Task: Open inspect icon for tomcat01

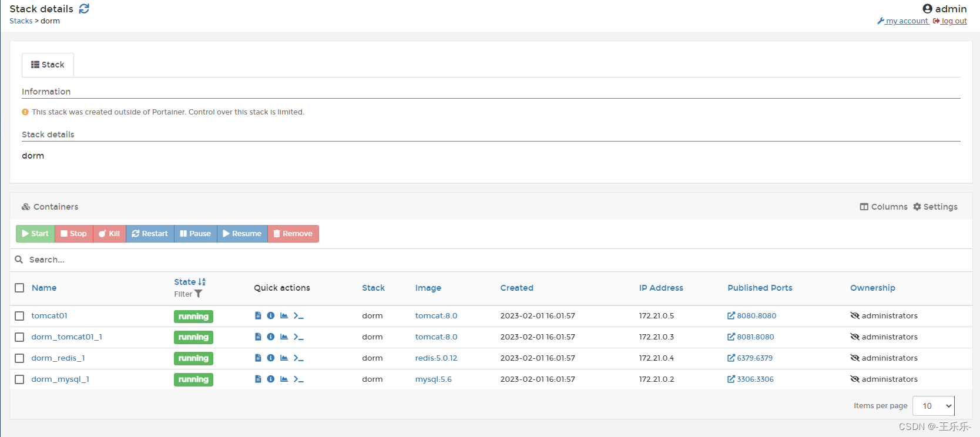Action: pyautogui.click(x=271, y=316)
